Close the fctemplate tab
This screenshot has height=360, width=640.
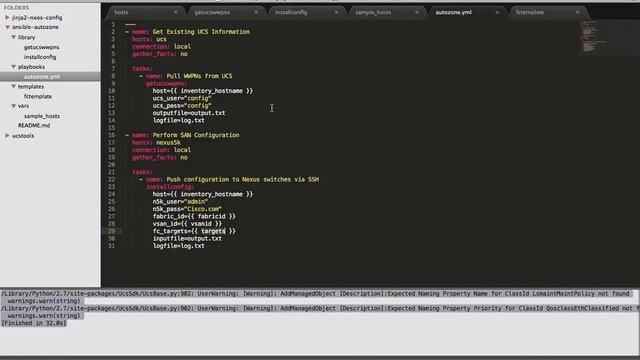578,12
